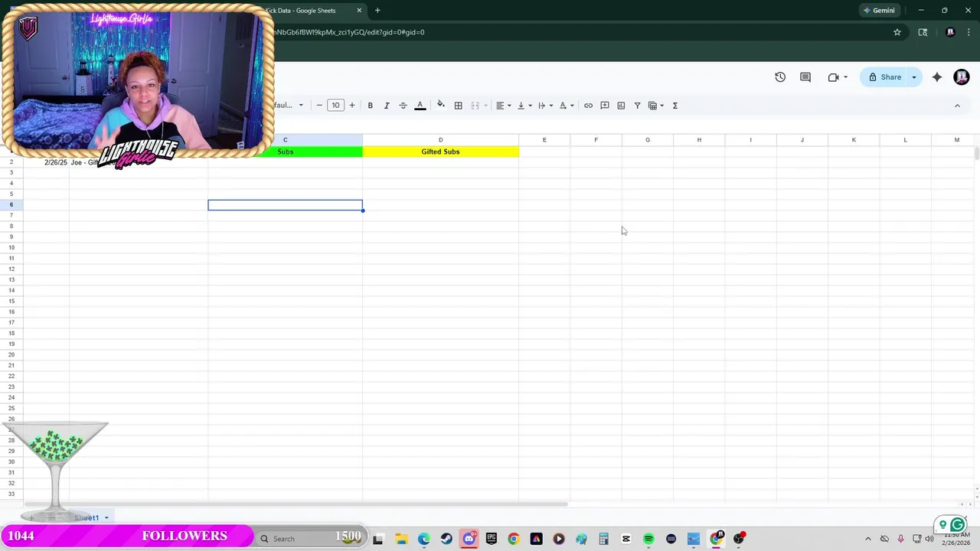Decrease the font size
The image size is (980, 551).
coord(319,106)
